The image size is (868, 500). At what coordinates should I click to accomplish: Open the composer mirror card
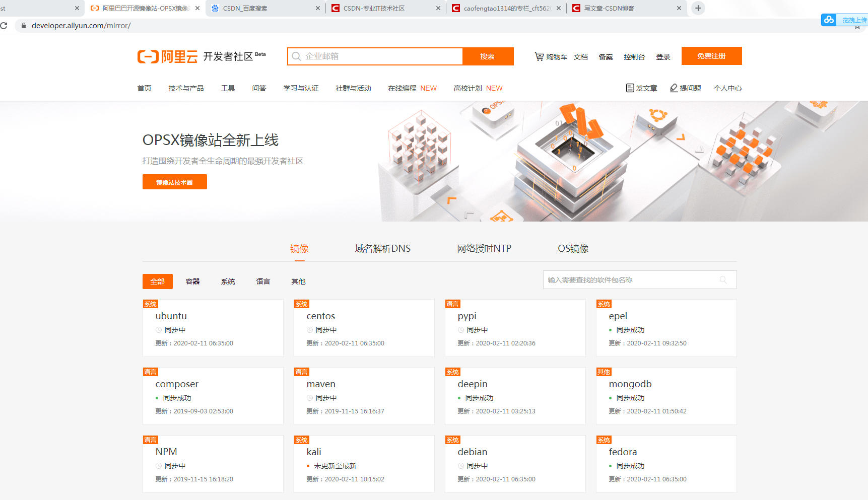click(x=213, y=396)
